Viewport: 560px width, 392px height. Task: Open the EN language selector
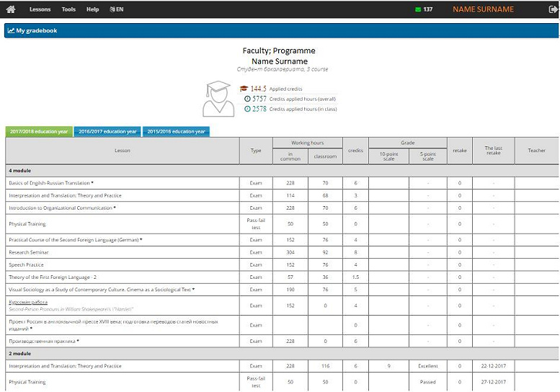[116, 9]
